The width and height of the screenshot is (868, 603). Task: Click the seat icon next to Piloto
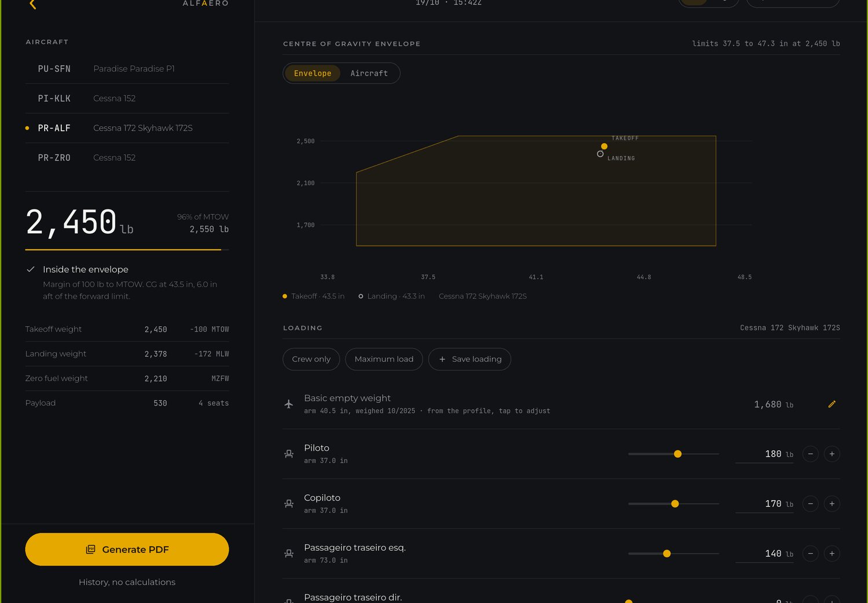[x=289, y=454]
